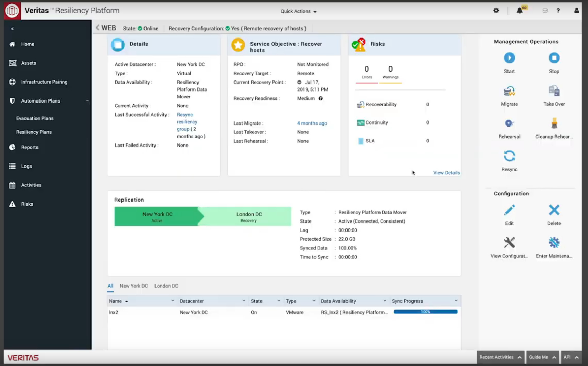Open the Data Availability column dropdown
The width and height of the screenshot is (588, 366).
[x=385, y=301]
